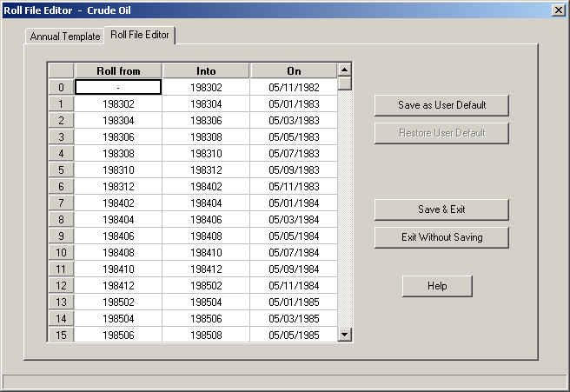Click date 05/01/1983
Screen dimensions: 570x392
(x=294, y=104)
